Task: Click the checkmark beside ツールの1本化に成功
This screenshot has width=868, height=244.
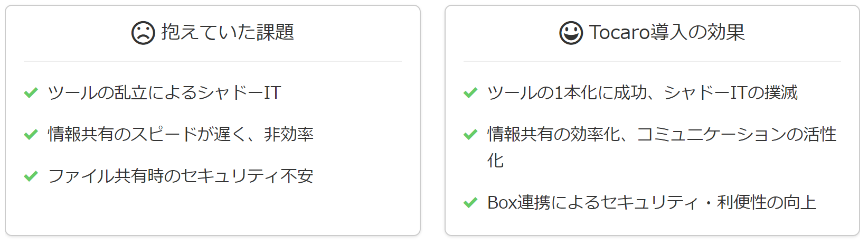Action: pyautogui.click(x=470, y=92)
